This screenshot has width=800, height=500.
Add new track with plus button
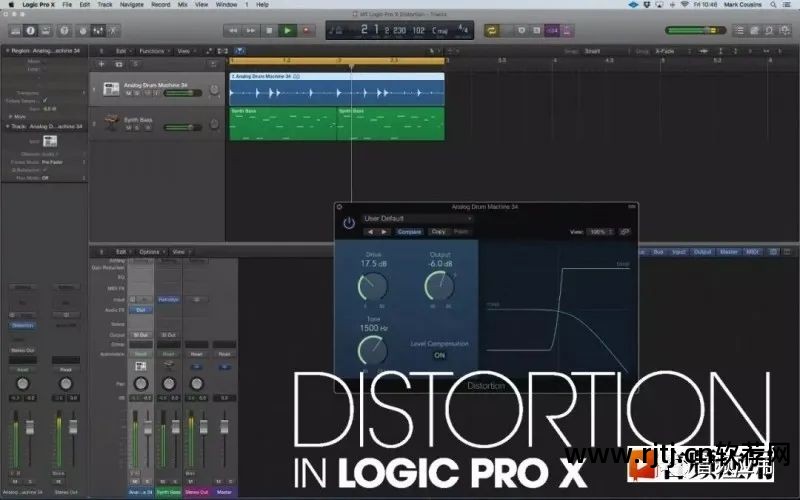(x=102, y=64)
